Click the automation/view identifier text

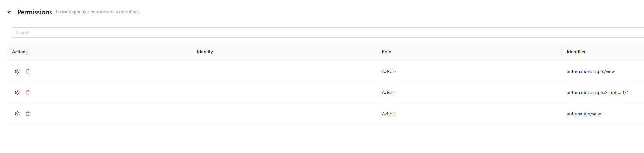(584, 114)
